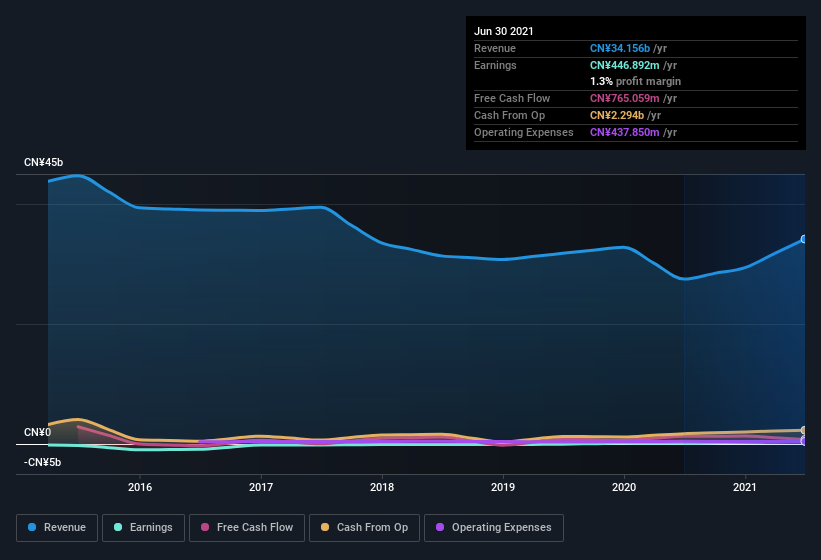Viewport: 821px width, 560px height.
Task: Click the -CN¥5b y-axis label
Action: point(42,462)
